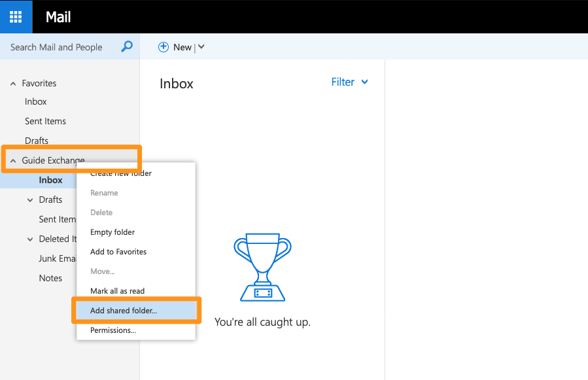Click the search magnifier icon
The height and width of the screenshot is (380, 588).
click(x=126, y=46)
